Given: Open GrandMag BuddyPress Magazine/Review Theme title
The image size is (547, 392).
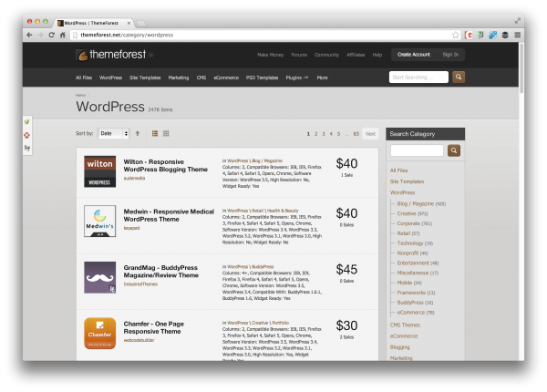Looking at the screenshot, I should 160,272.
